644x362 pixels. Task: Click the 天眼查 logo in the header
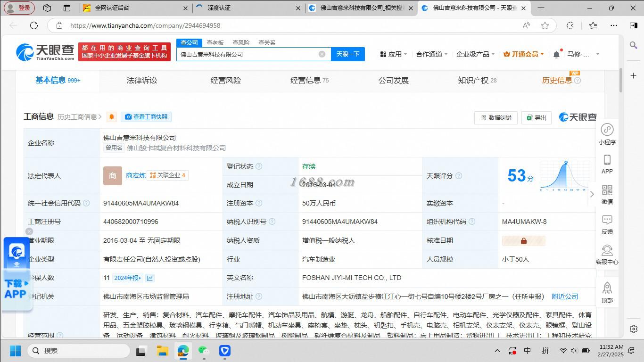[45, 52]
